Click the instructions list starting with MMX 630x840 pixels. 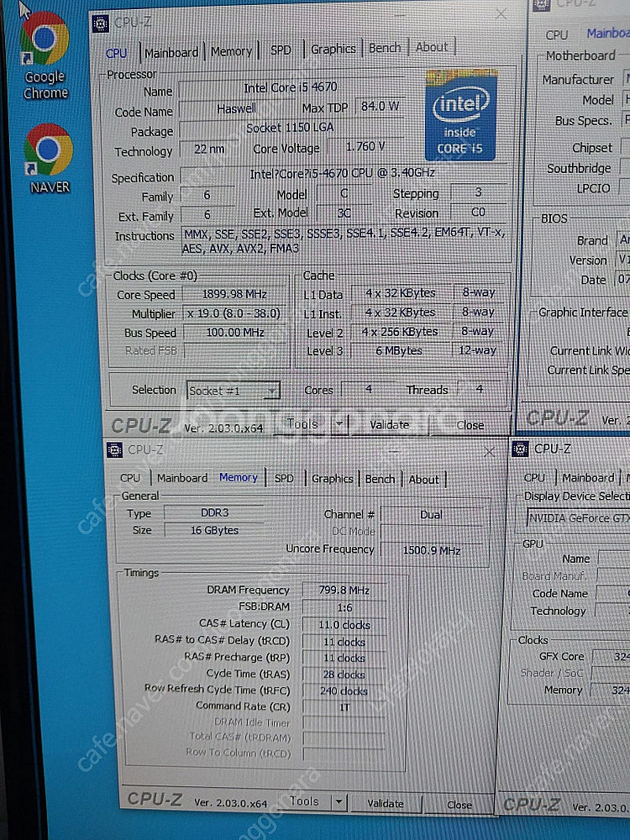point(344,241)
